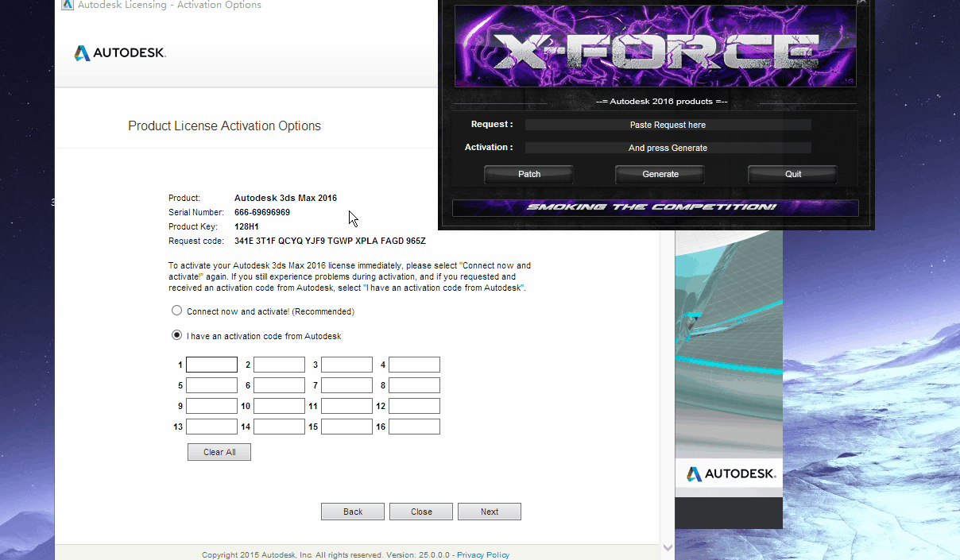The width and height of the screenshot is (960, 560).
Task: Focus activation code field 16
Action: coord(414,427)
